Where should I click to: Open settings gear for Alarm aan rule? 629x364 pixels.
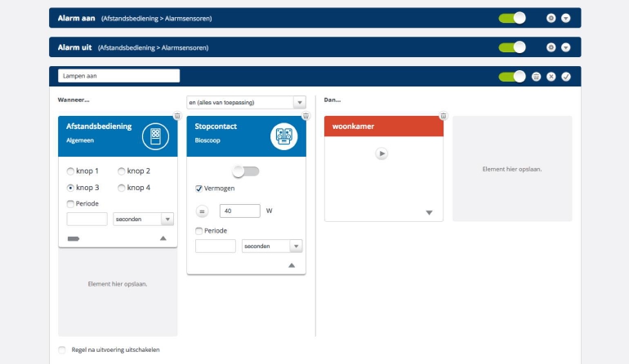pyautogui.click(x=551, y=18)
